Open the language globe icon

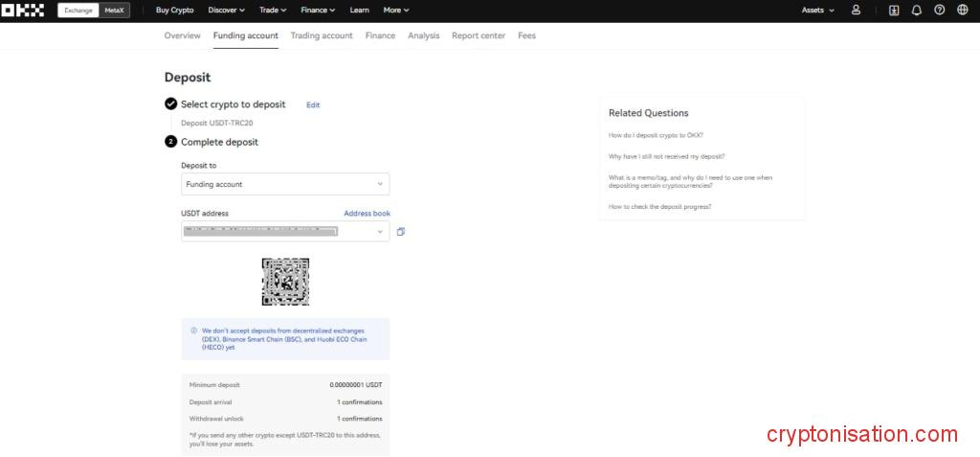(x=963, y=10)
